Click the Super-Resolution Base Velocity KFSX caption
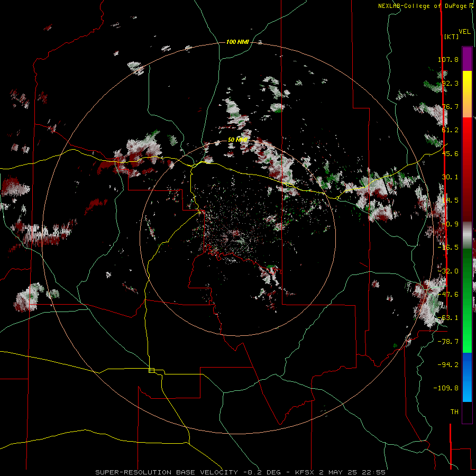476x476 pixels. [x=241, y=472]
